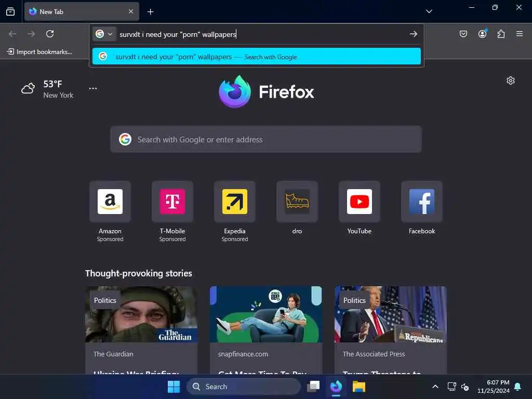The width and height of the screenshot is (532, 399).
Task: Save page to Pocket icon
Action: click(x=463, y=34)
